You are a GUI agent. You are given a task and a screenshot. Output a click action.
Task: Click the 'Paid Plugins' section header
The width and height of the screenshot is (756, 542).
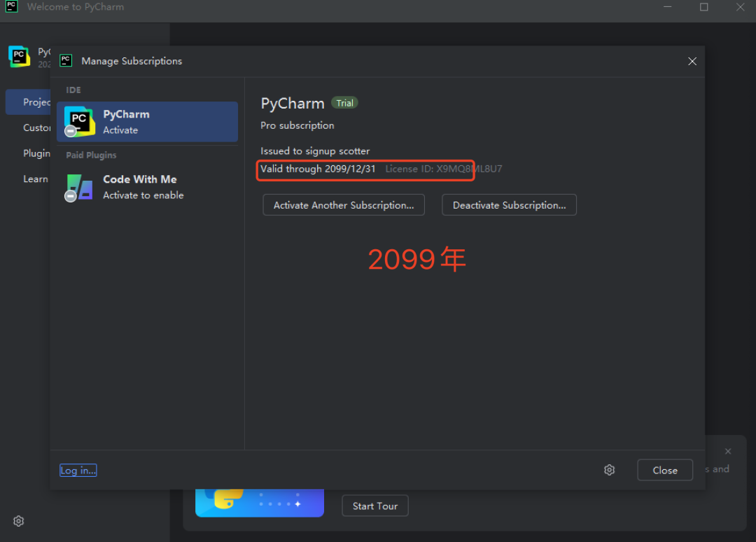coord(91,155)
